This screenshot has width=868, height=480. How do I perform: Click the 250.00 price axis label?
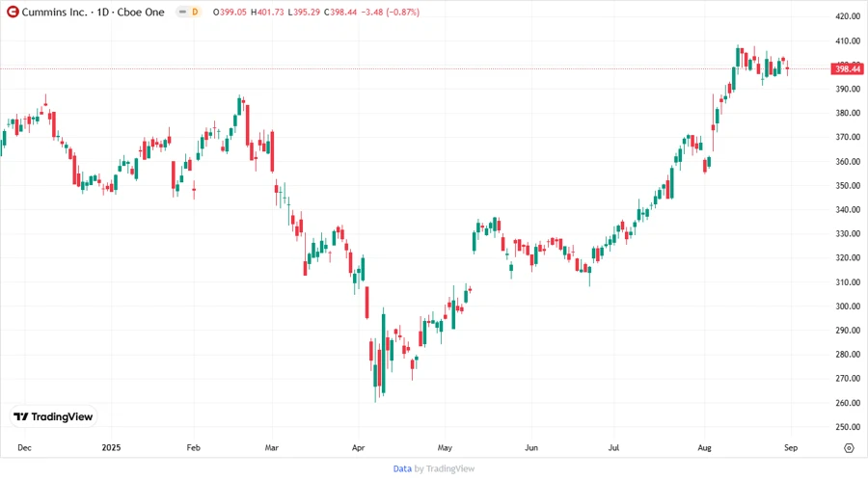pyautogui.click(x=848, y=427)
